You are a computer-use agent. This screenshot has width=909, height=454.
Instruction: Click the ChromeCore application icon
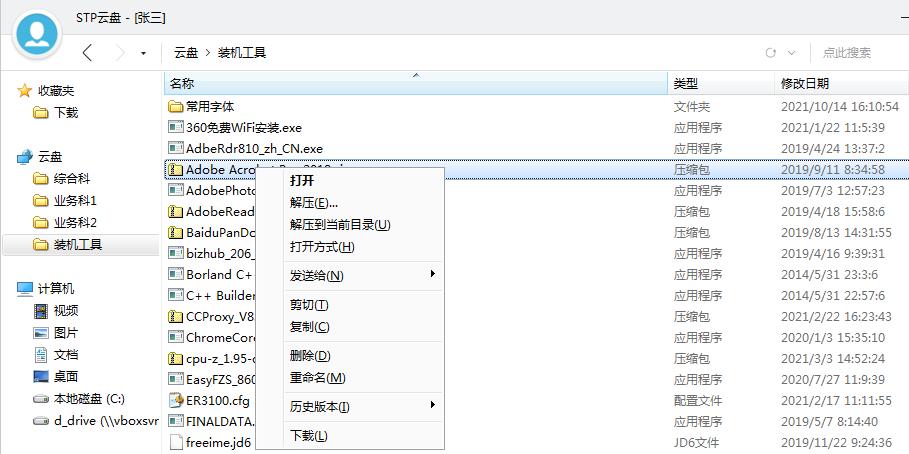pos(176,337)
